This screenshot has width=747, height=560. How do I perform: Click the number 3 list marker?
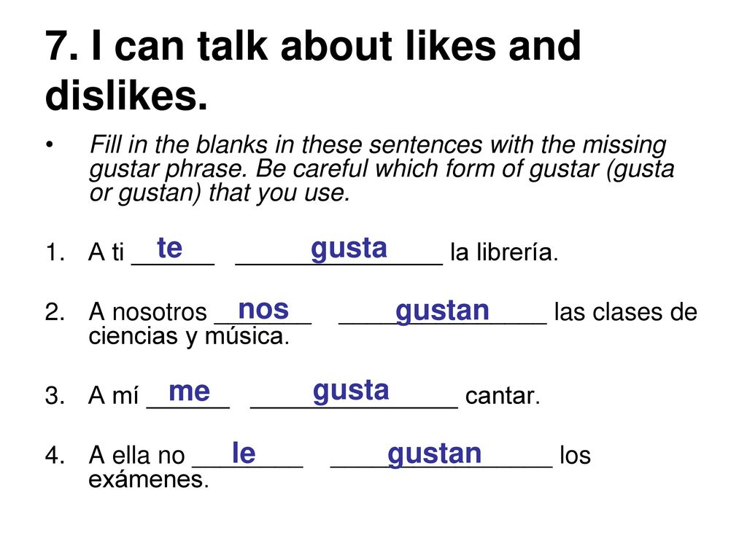coord(55,396)
